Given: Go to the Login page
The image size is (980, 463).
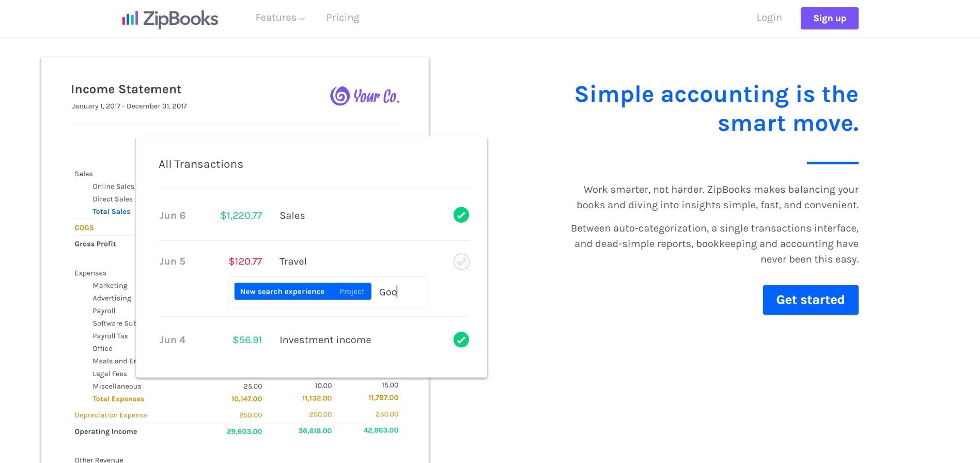Looking at the screenshot, I should (769, 18).
